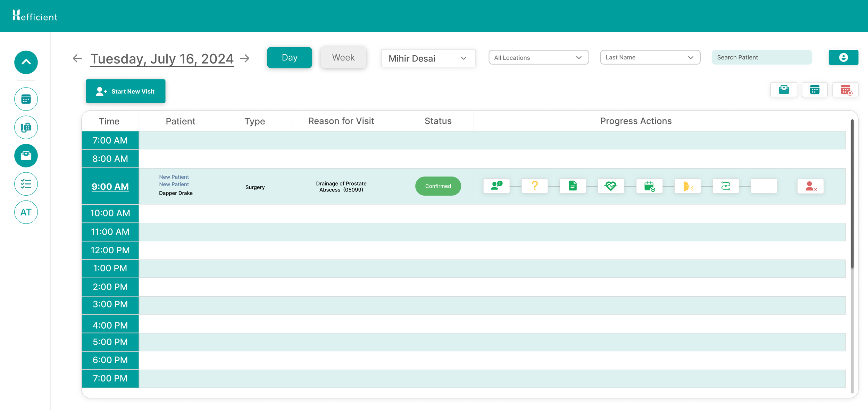Open the Last Name filter dropdown
Screen dimensions: 868x410
(x=650, y=58)
